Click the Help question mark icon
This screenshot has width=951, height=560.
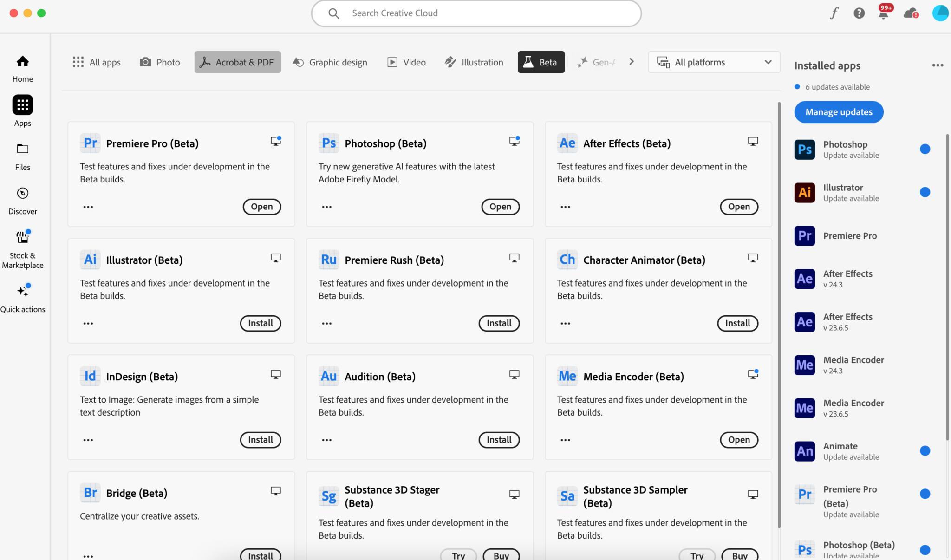859,13
